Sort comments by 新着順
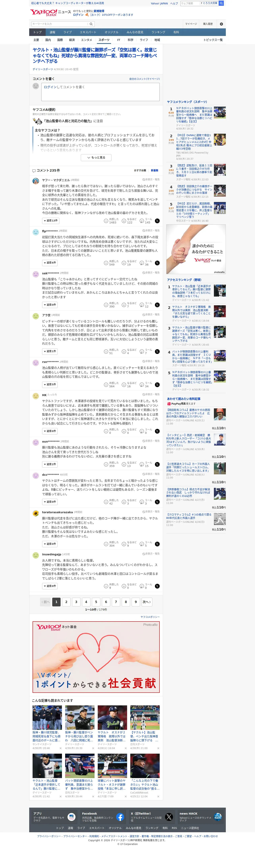 pos(155,170)
